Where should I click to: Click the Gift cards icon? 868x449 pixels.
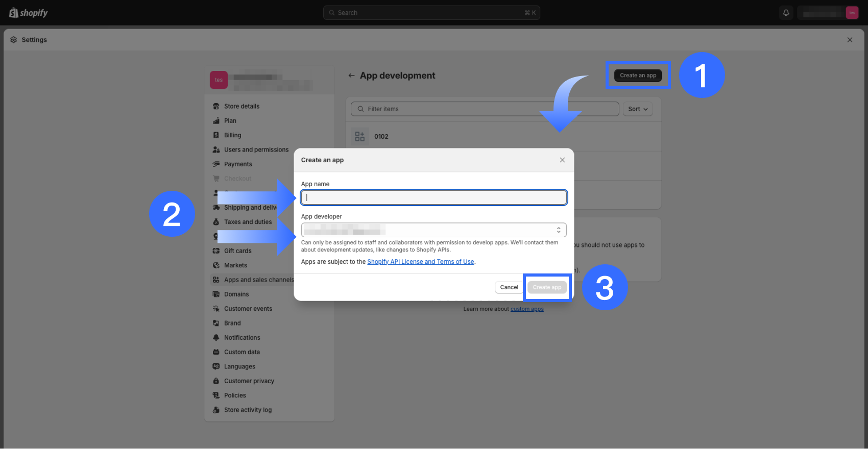(216, 251)
